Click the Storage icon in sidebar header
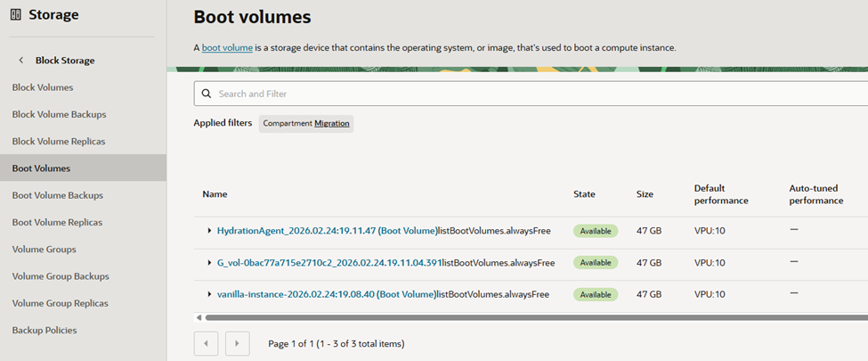This screenshot has width=868, height=361. pos(15,14)
